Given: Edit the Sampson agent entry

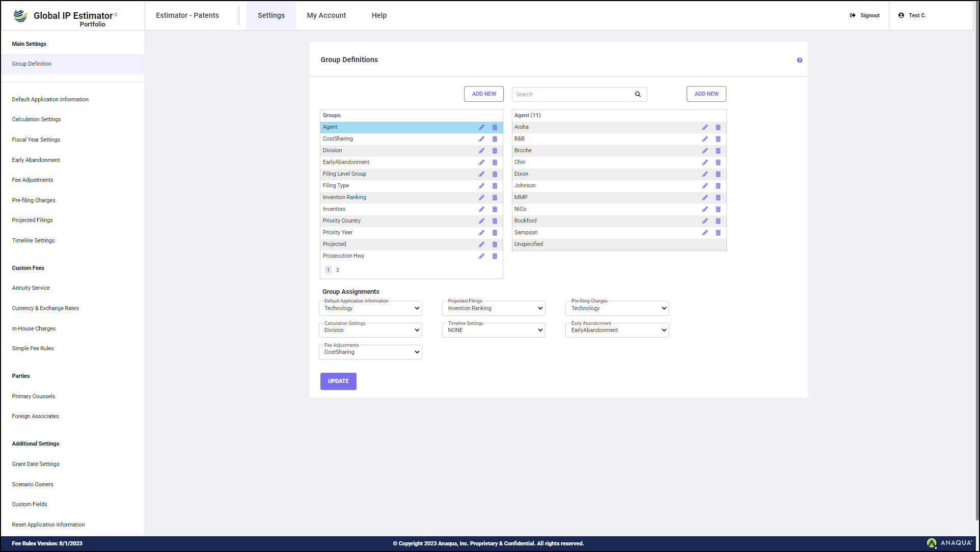Looking at the screenshot, I should click(705, 233).
